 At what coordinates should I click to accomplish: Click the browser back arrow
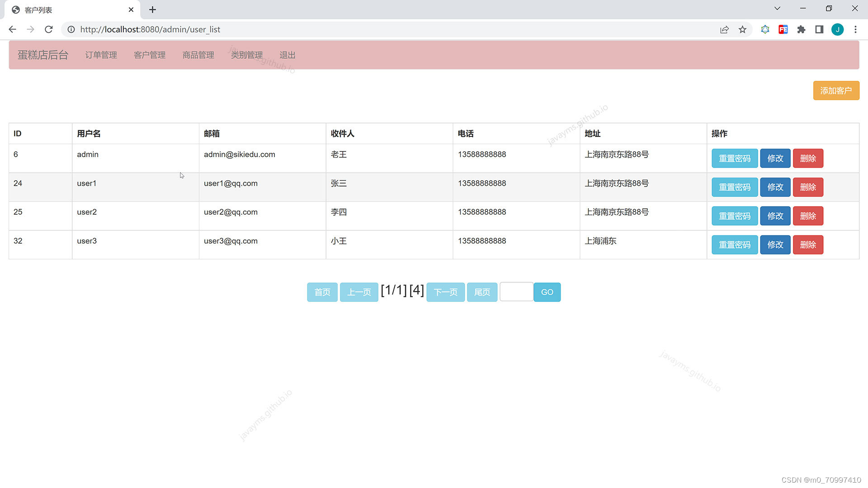(13, 29)
